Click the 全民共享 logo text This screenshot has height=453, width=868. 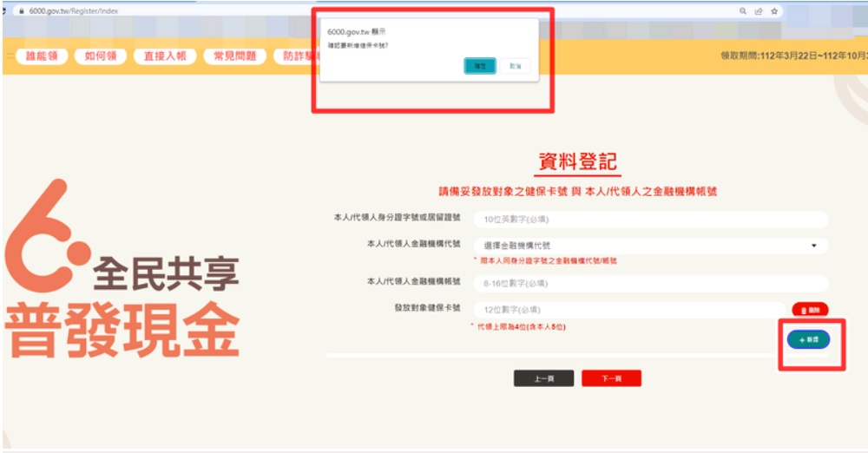(x=166, y=273)
